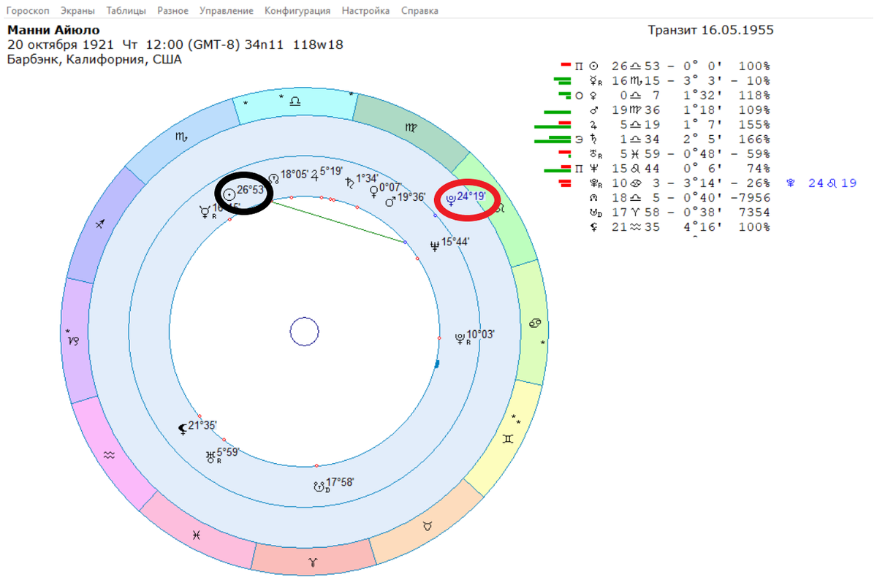Select the Venus glyph at 0°07'
Image resolution: width=877 pixels, height=588 pixels.
coord(374,192)
